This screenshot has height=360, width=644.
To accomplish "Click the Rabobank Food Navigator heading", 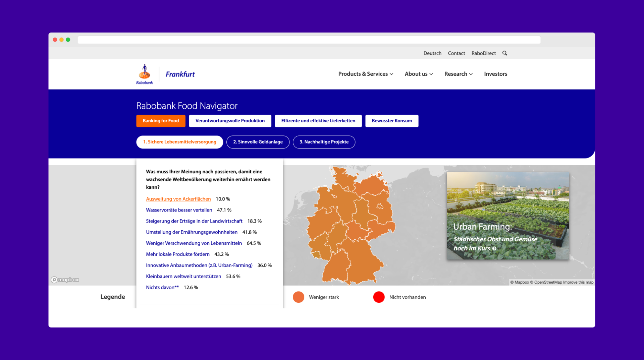I will pos(186,106).
